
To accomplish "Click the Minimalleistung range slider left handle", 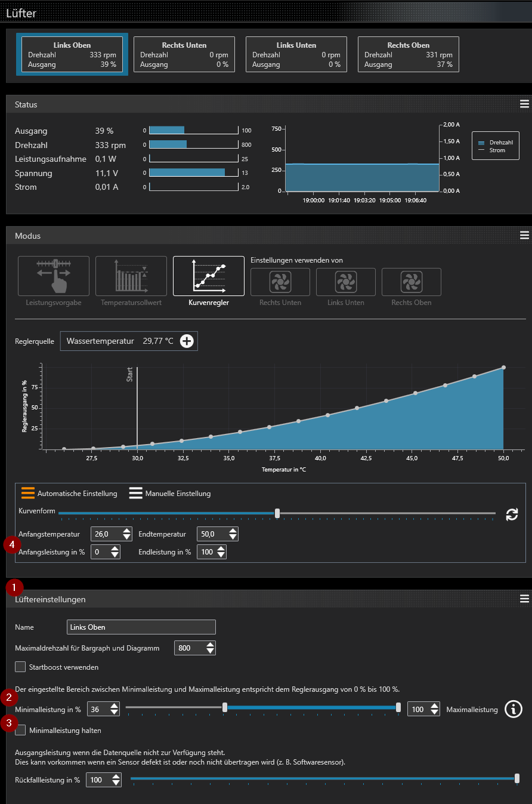I will (x=225, y=707).
